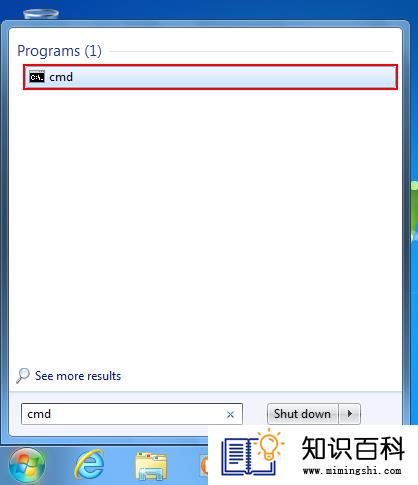The height and width of the screenshot is (485, 418).
Task: Click the 知识百科 watermark text
Action: (353, 449)
